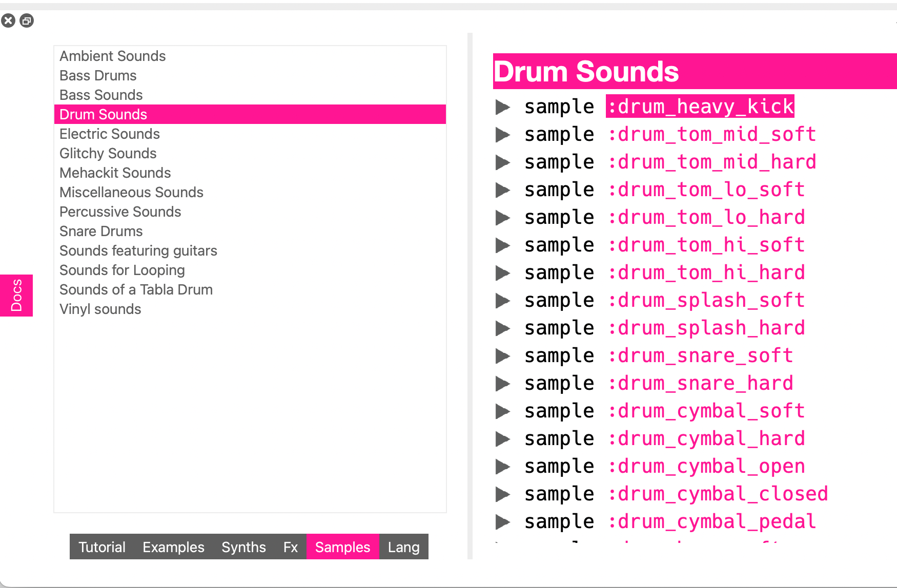Click the :drum_tom_mid_hard sample name
Viewport: 897px width, 588px height.
(x=712, y=162)
